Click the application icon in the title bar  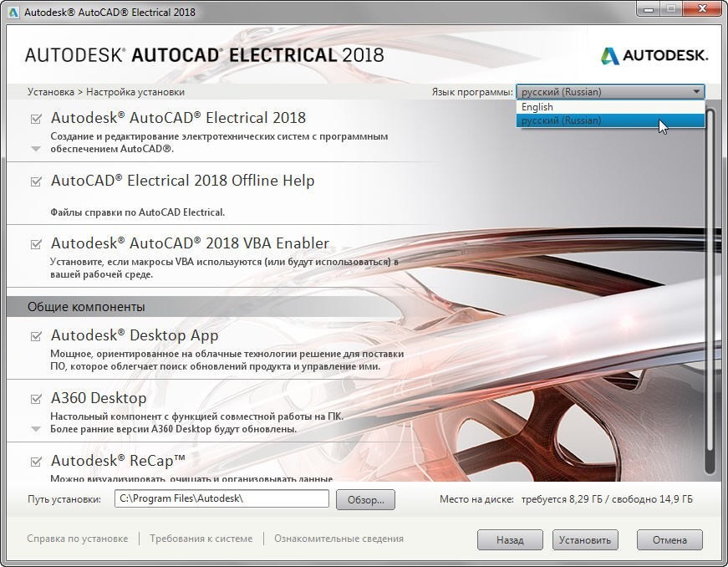13,12
